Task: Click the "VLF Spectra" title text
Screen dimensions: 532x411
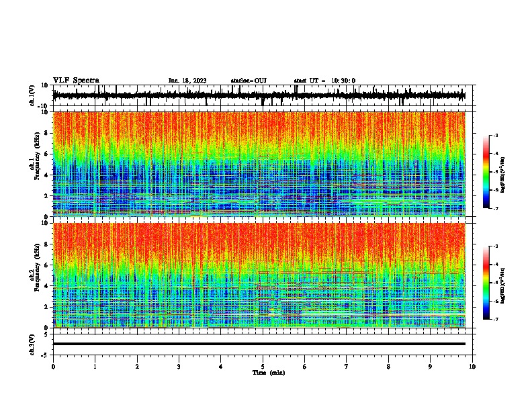Action: (76, 81)
